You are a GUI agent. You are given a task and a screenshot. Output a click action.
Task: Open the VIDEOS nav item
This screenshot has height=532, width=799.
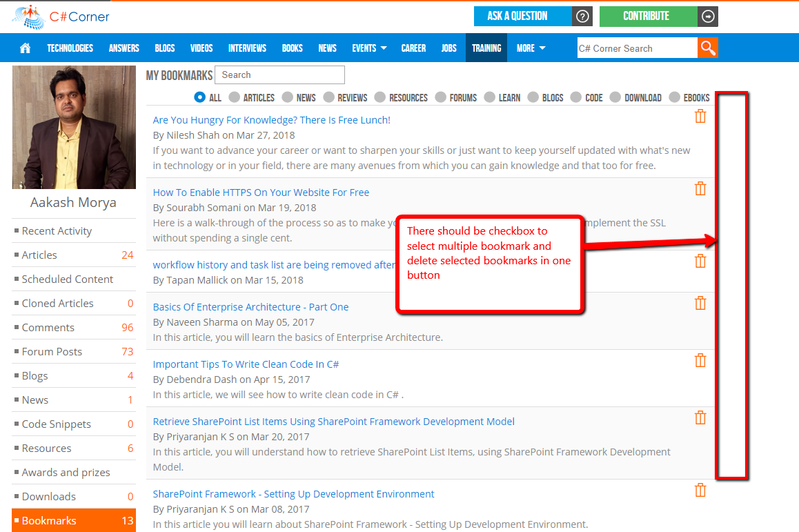[201, 48]
